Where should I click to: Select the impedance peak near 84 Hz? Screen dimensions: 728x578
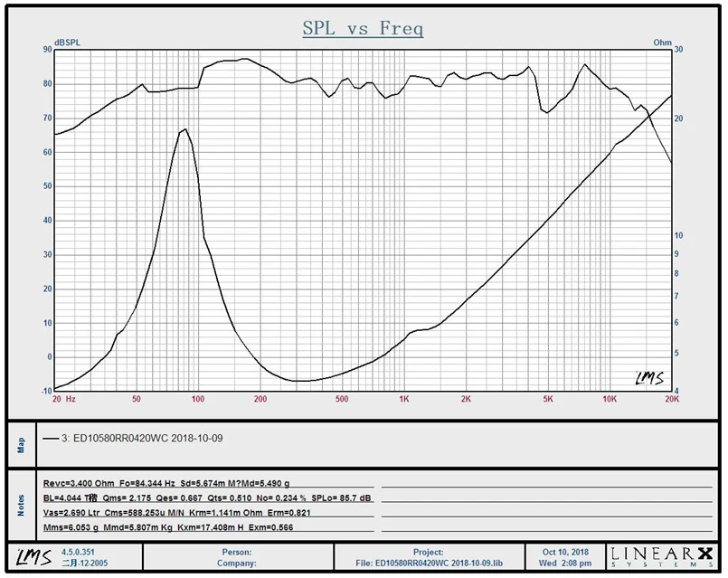point(184,129)
